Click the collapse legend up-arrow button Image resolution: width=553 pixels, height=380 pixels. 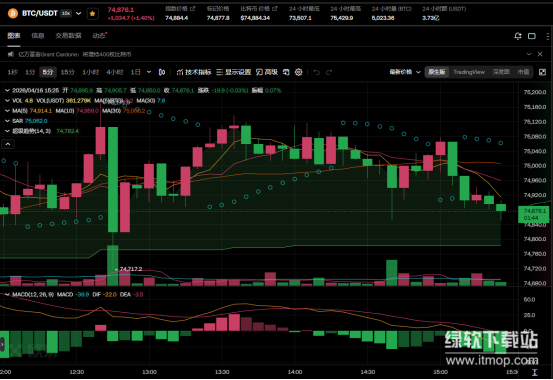(8, 144)
